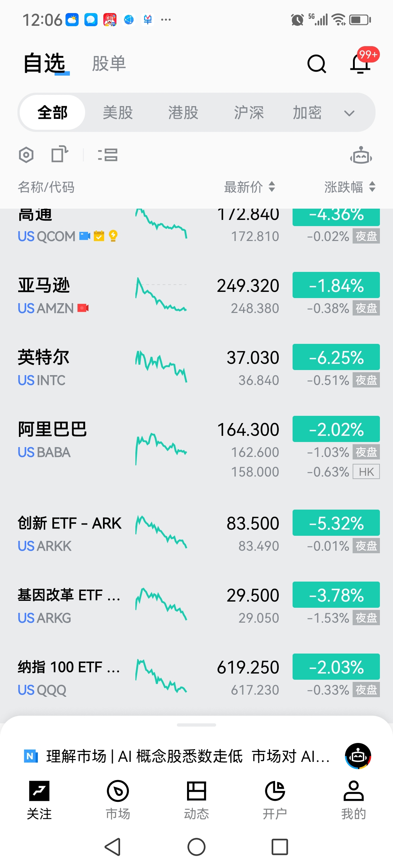Open notifications bell with 99+ badge
This screenshot has height=868, width=393.
click(x=361, y=63)
